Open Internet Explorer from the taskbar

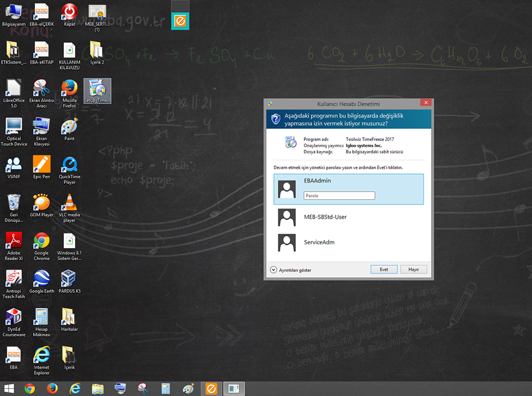75,389
